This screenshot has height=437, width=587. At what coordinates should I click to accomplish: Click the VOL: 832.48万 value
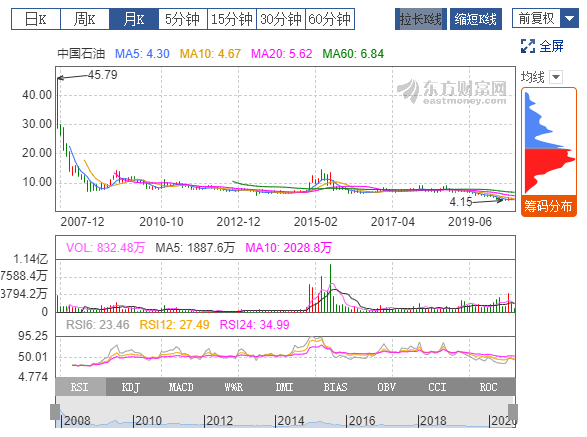106,248
